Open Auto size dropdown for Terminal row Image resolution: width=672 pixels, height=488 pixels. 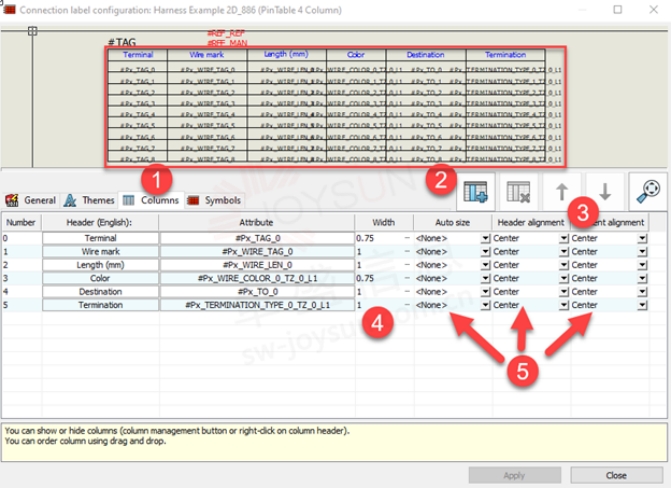pyautogui.click(x=485, y=238)
